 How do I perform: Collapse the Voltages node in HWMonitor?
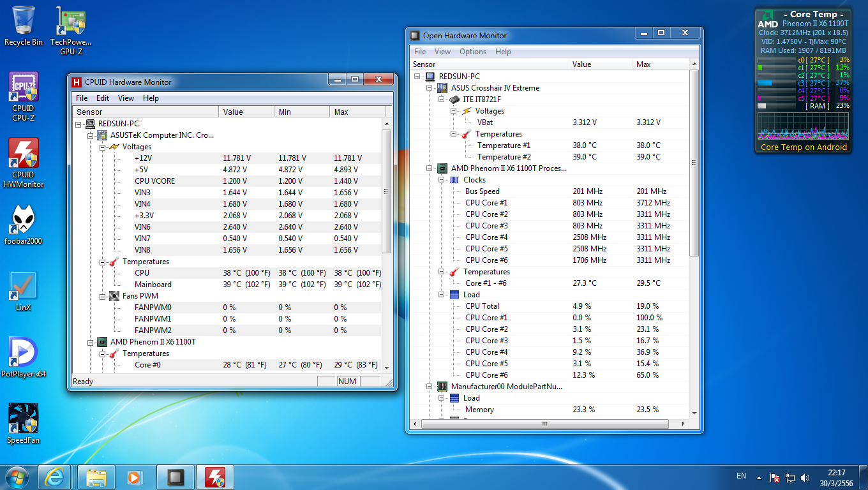tap(103, 147)
